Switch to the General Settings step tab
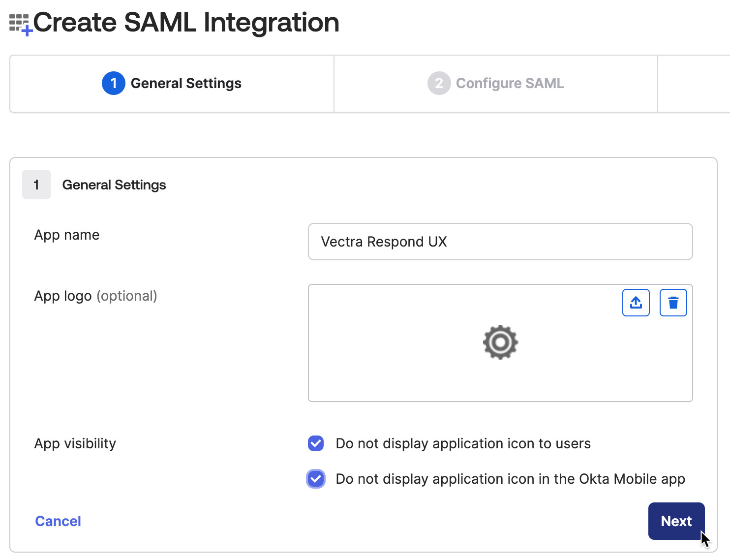This screenshot has height=560, width=730. click(x=172, y=84)
